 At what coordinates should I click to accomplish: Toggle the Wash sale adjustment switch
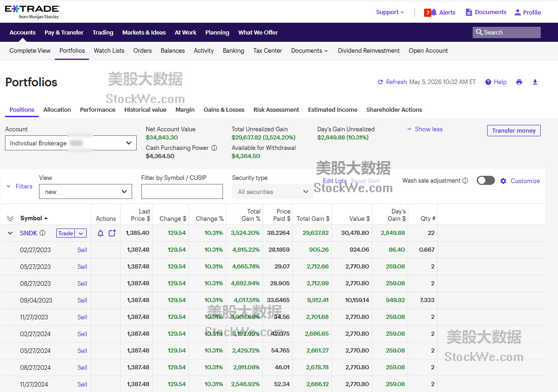coord(485,180)
